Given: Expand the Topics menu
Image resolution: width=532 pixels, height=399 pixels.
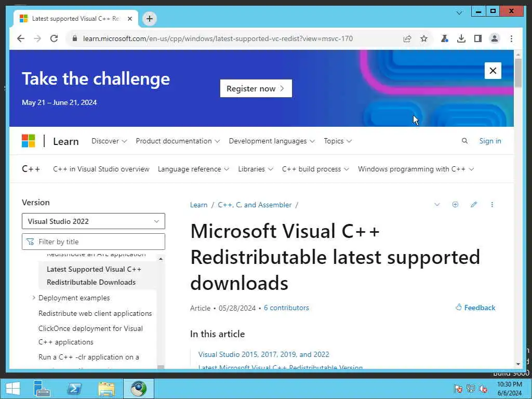Looking at the screenshot, I should point(338,141).
